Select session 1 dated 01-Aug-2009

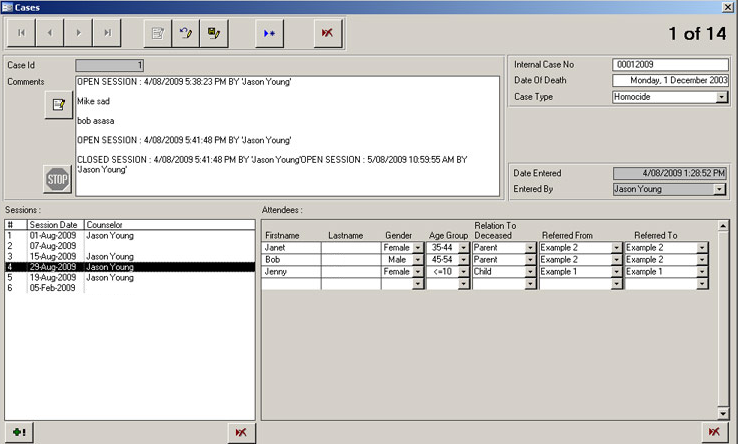click(x=130, y=235)
